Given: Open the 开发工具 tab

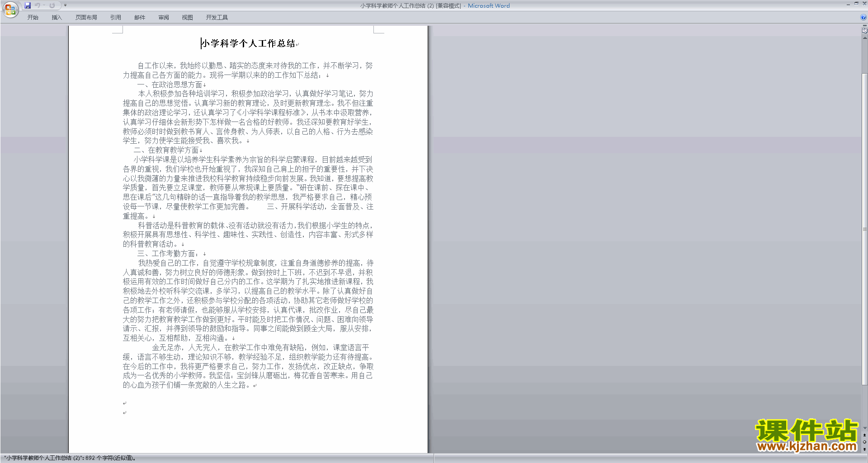Looking at the screenshot, I should (217, 18).
